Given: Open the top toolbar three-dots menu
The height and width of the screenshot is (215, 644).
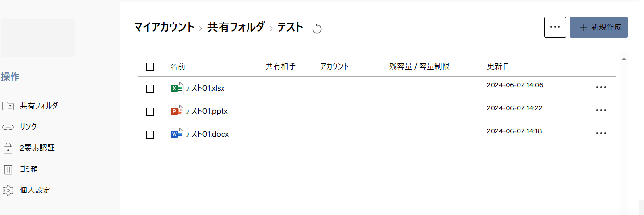Looking at the screenshot, I should pos(555,27).
